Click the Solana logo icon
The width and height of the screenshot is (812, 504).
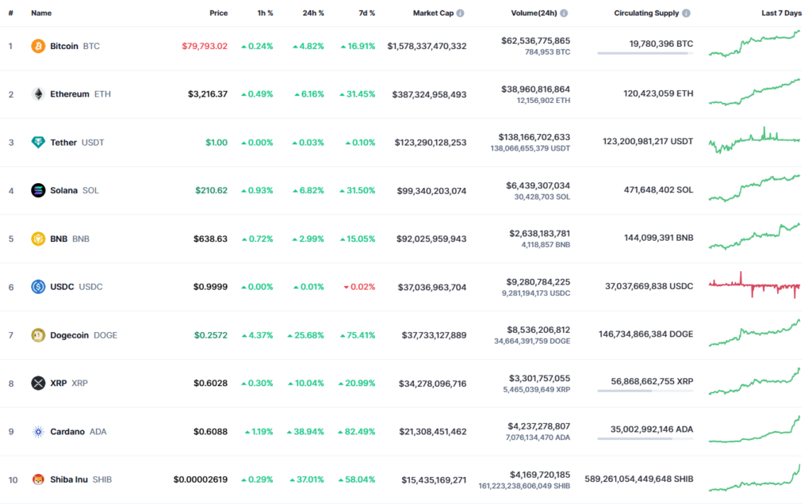38,190
